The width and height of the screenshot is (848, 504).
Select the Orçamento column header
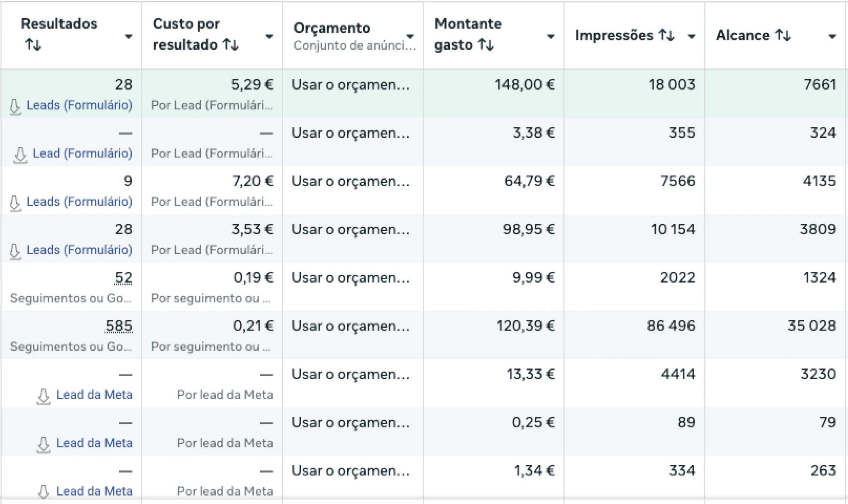tap(332, 28)
